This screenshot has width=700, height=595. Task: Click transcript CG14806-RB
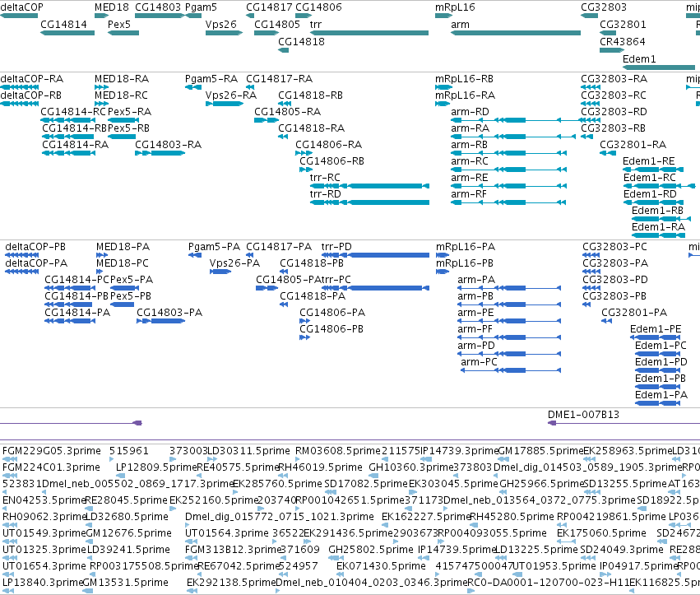[x=331, y=160]
